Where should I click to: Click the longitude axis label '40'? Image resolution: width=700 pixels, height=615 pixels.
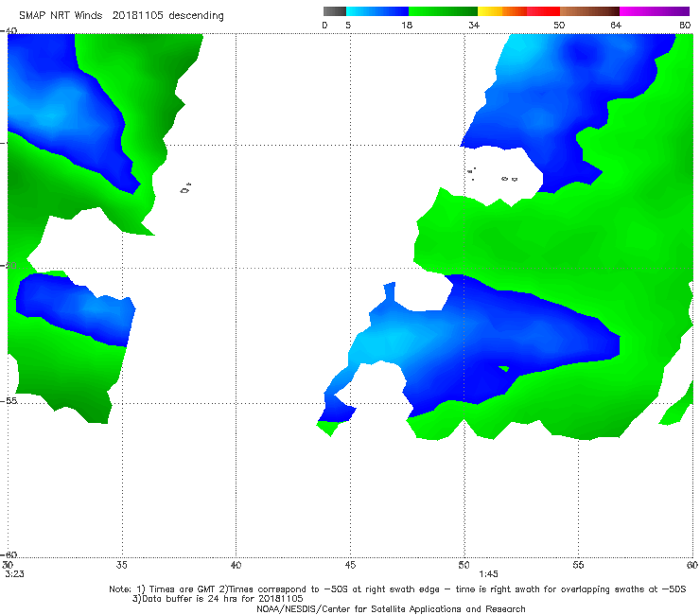pyautogui.click(x=236, y=565)
